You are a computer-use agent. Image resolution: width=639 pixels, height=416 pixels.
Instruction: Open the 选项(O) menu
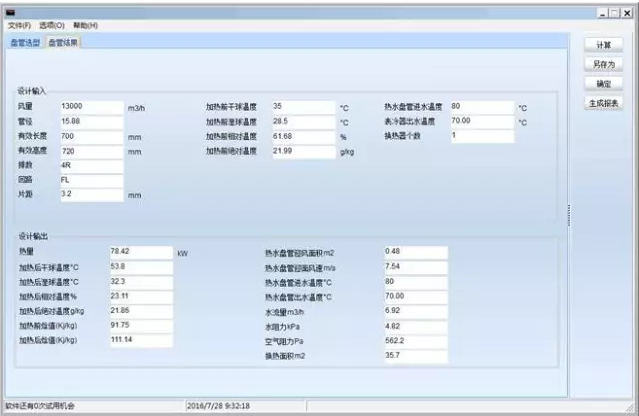[54, 25]
